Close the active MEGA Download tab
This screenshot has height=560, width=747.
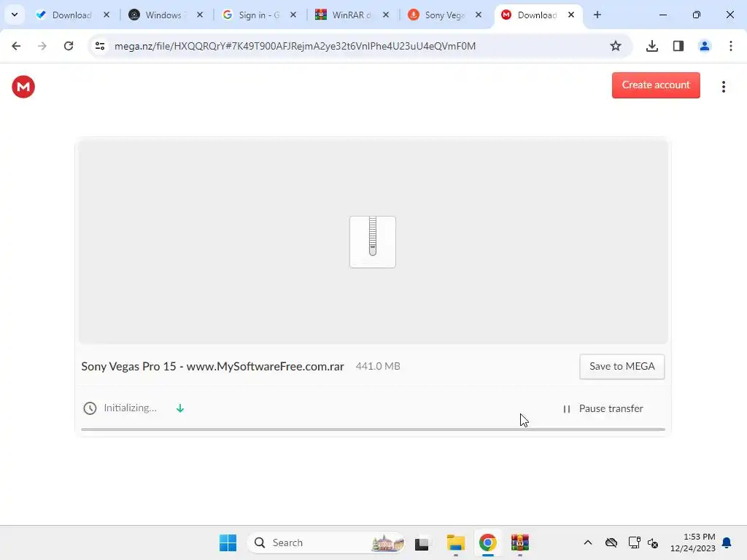[x=570, y=15]
